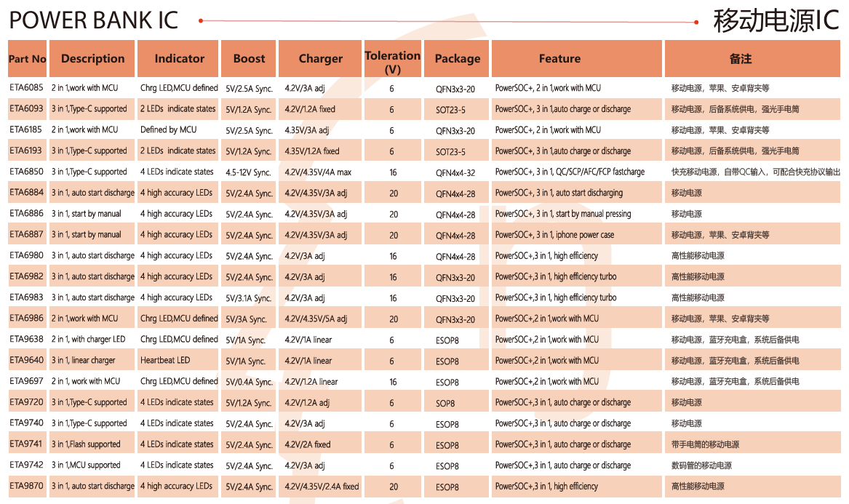
Task: Click the Heartbeat LED indicator cell
Action: [165, 360]
